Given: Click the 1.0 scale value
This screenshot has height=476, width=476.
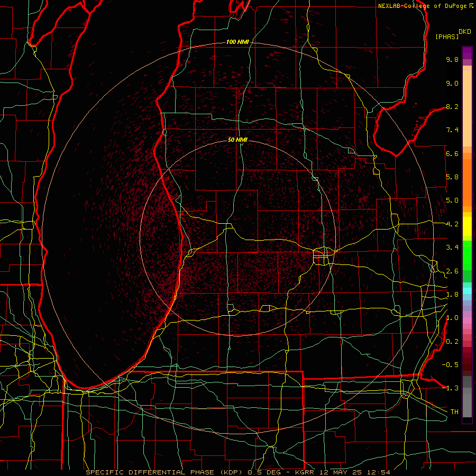Looking at the screenshot, I should tap(452, 318).
